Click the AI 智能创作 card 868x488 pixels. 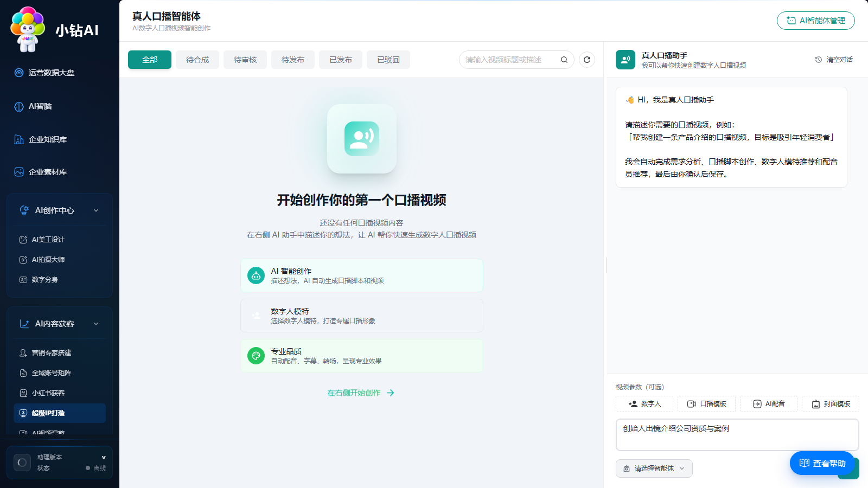[362, 275]
